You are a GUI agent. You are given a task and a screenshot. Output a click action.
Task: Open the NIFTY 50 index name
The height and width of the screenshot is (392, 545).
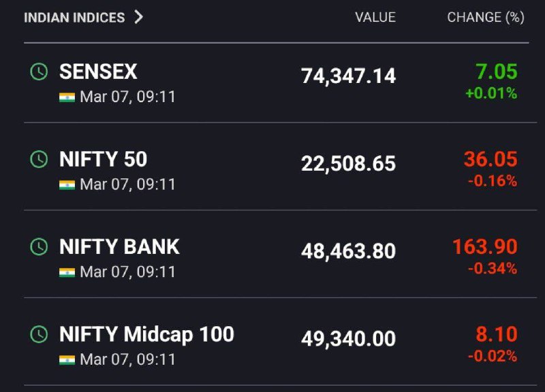[x=104, y=159]
